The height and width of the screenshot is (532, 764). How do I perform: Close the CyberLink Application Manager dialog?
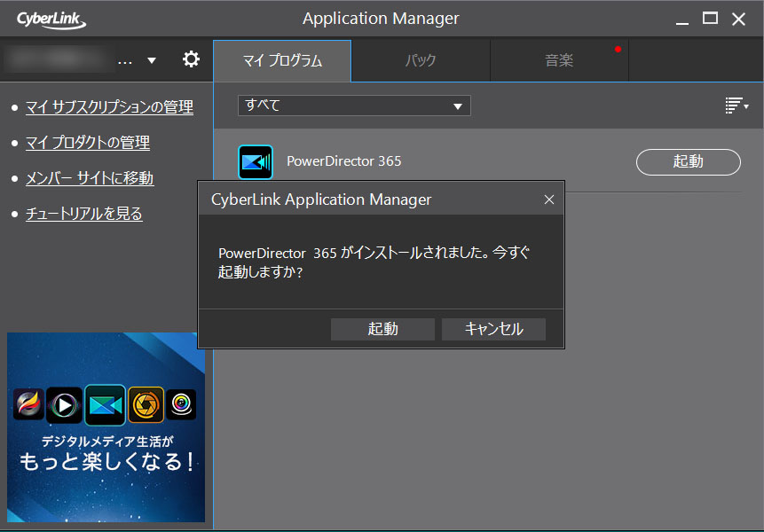pos(549,199)
